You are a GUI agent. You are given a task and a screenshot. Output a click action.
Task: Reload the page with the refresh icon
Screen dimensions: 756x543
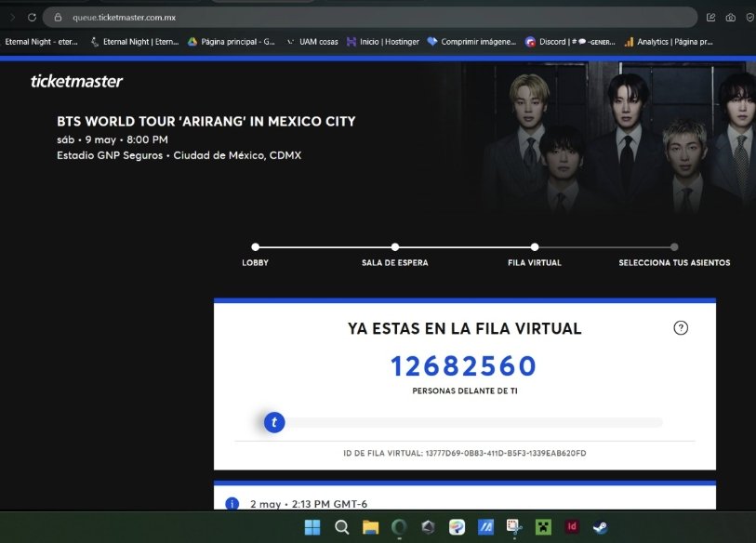[32, 18]
